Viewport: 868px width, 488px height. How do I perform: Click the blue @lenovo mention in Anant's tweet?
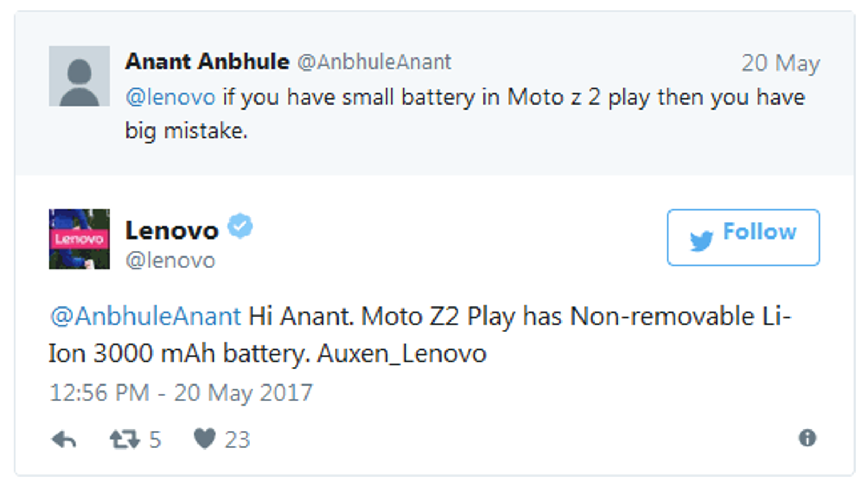pyautogui.click(x=170, y=98)
